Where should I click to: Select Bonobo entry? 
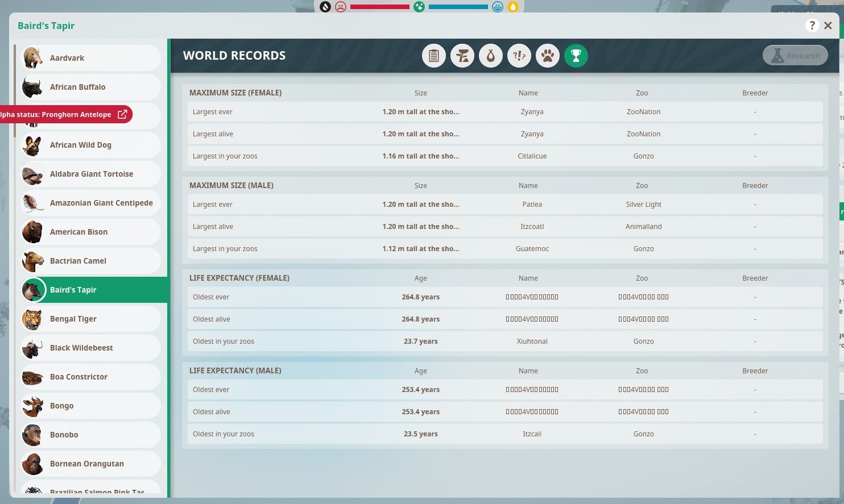click(x=91, y=435)
